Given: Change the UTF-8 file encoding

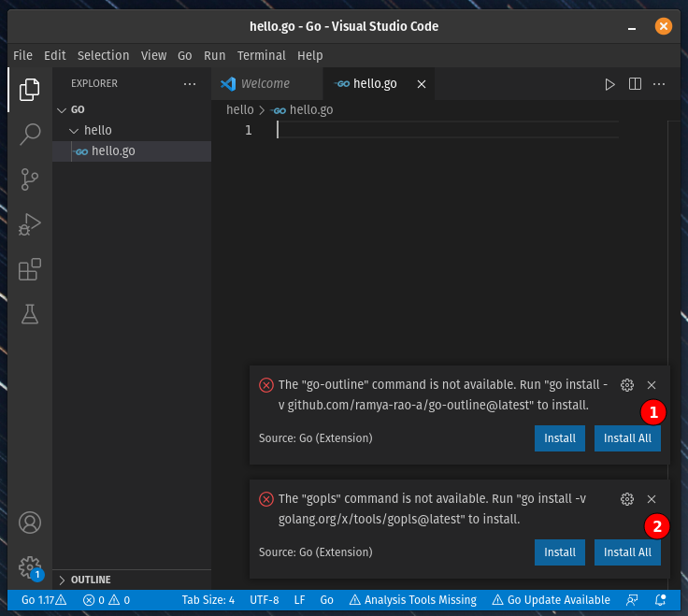Looking at the screenshot, I should pos(265,600).
